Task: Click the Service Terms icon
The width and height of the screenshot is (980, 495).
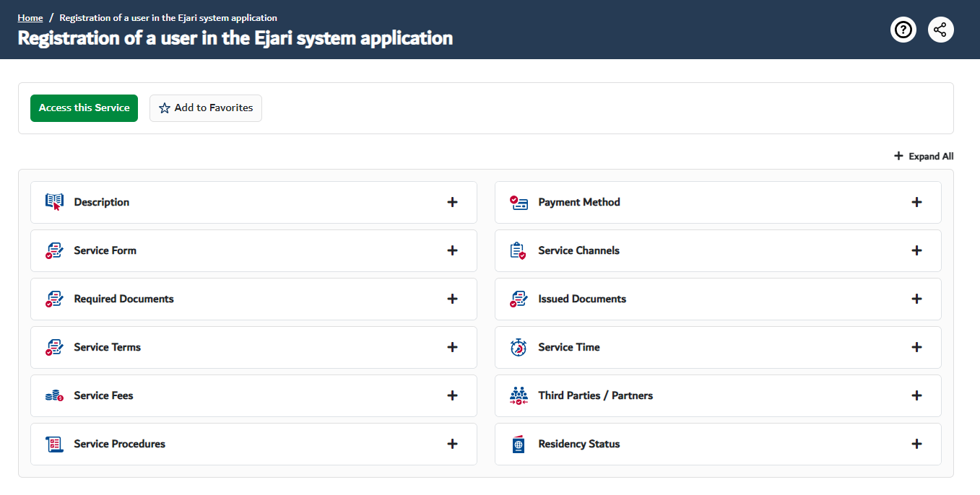Action: click(54, 347)
